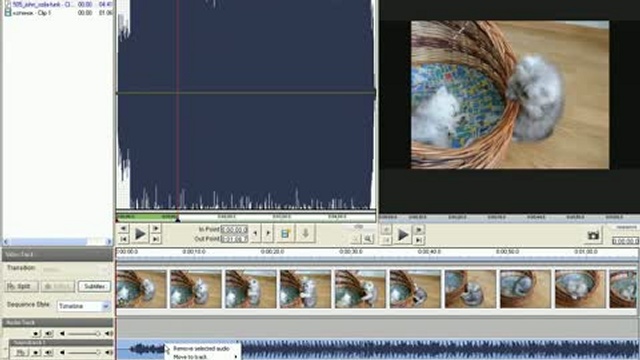Jump to end of clip in clip preview
The width and height of the screenshot is (640, 360).
(156, 239)
